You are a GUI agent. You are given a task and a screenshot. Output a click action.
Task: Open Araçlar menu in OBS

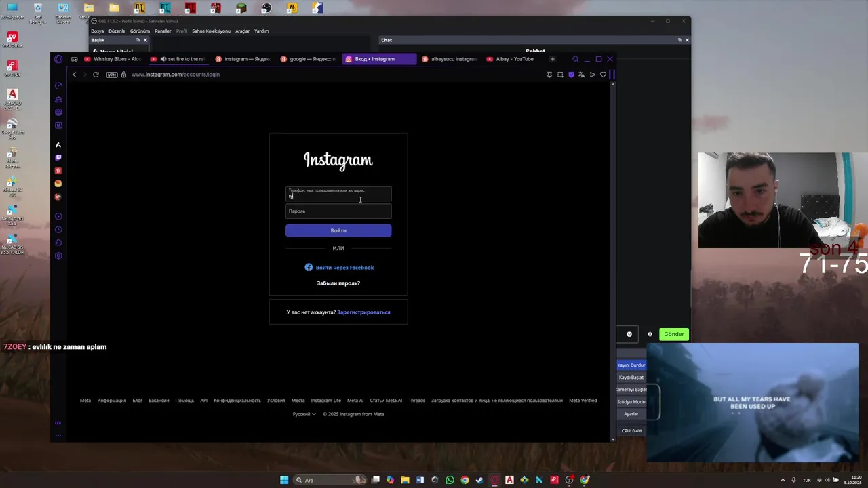(242, 31)
